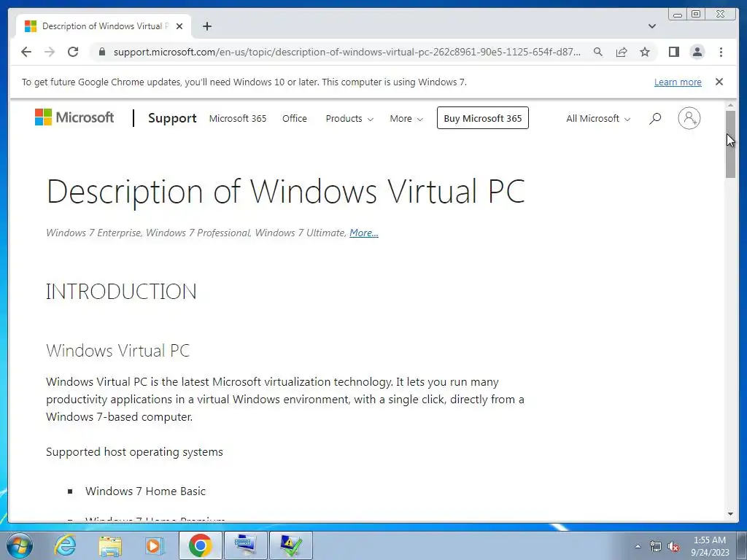This screenshot has height=560, width=747.
Task: Click the 'Supported host operating systems' text
Action: point(134,452)
